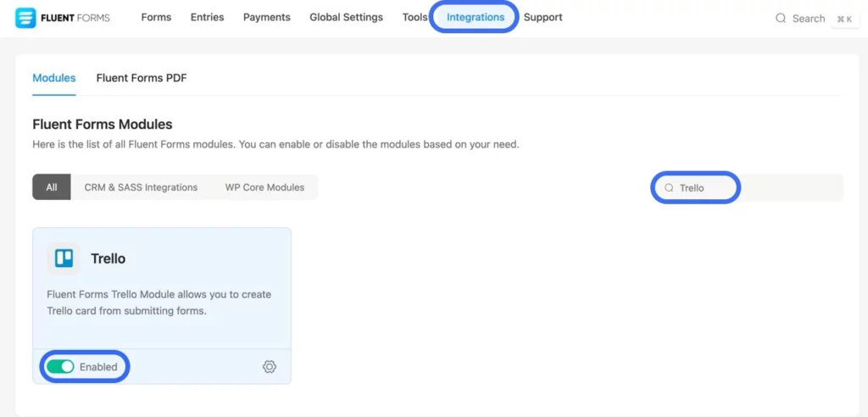Viewport: 868px width, 417px height.
Task: Click the "Here is the list" description line
Action: click(275, 145)
